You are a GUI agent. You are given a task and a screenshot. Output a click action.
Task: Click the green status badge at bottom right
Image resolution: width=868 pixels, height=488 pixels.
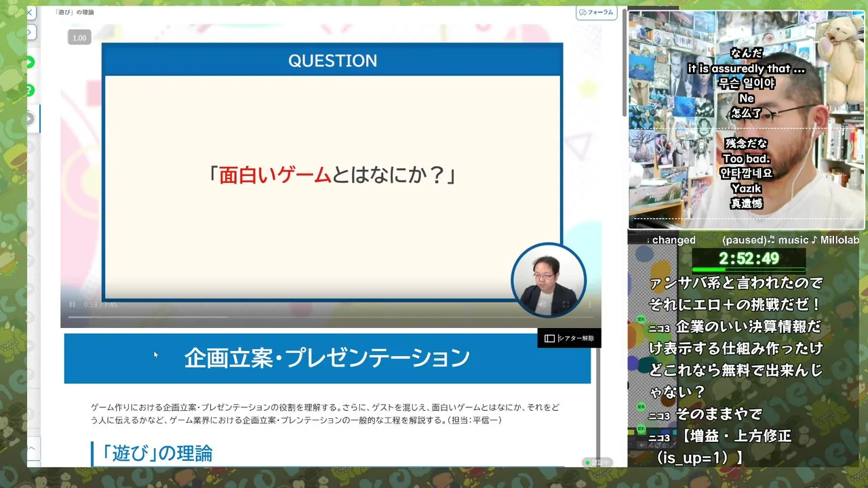598,462
